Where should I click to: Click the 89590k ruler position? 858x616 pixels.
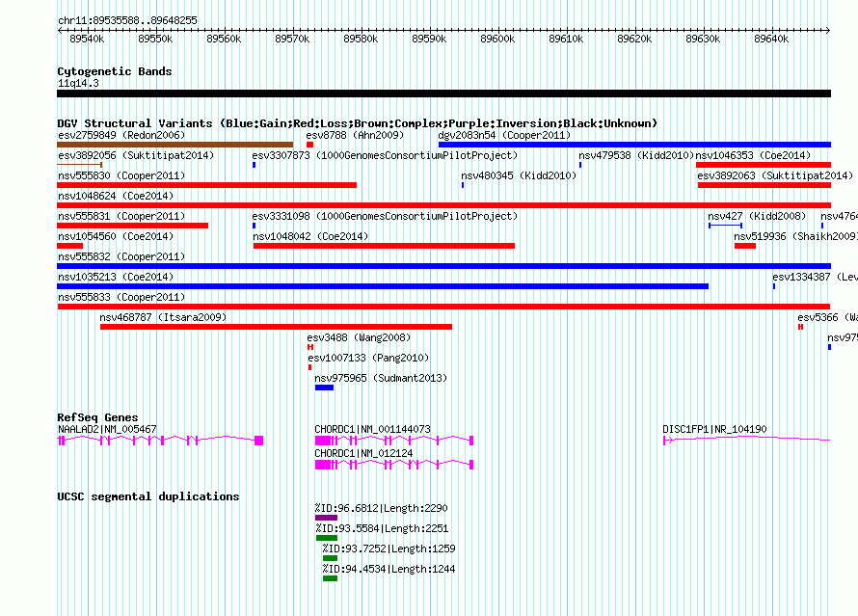(429, 39)
